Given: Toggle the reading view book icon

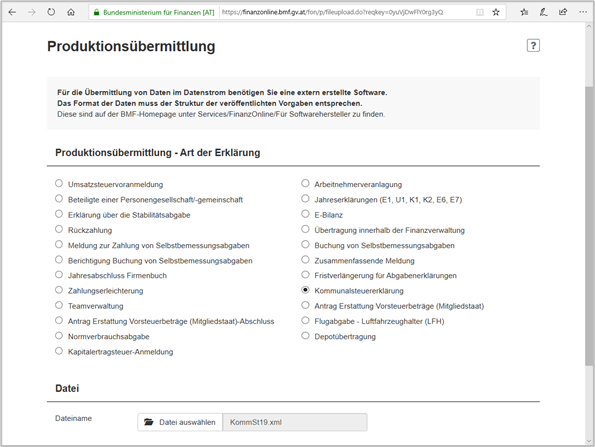Looking at the screenshot, I should (480, 12).
